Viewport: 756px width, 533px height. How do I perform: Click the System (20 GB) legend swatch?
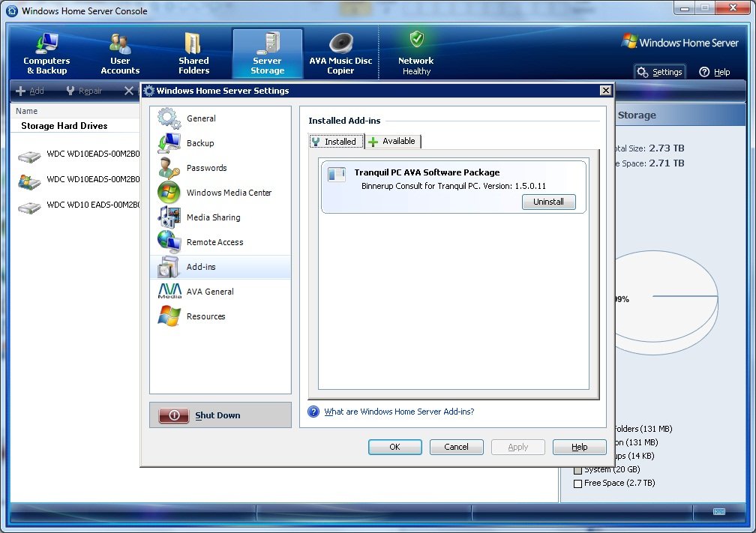[x=577, y=470]
